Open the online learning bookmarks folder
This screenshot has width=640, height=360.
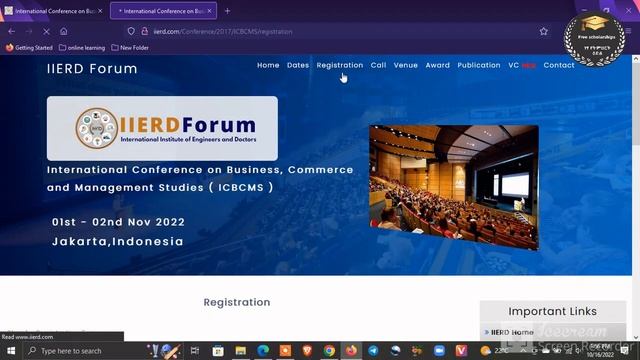(x=82, y=48)
